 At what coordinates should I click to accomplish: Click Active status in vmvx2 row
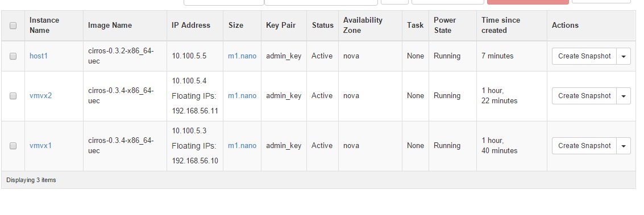[322, 96]
